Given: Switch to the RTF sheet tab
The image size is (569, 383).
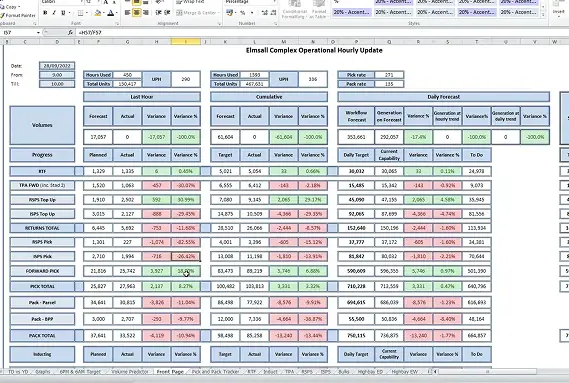Looking at the screenshot, I should [x=251, y=372].
